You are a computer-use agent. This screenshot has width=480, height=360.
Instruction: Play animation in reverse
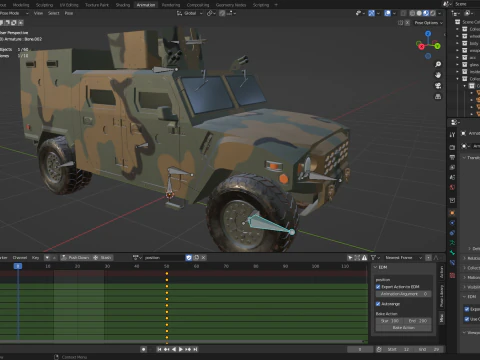[x=174, y=349]
